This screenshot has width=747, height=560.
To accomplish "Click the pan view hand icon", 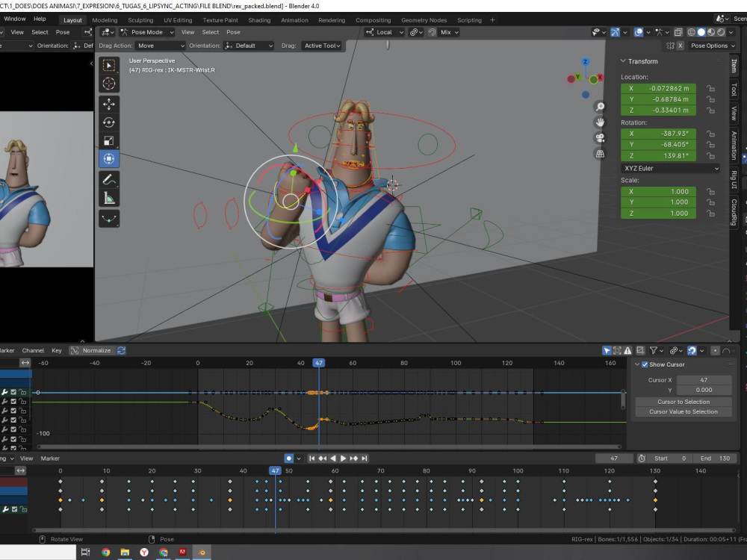I will [x=601, y=122].
